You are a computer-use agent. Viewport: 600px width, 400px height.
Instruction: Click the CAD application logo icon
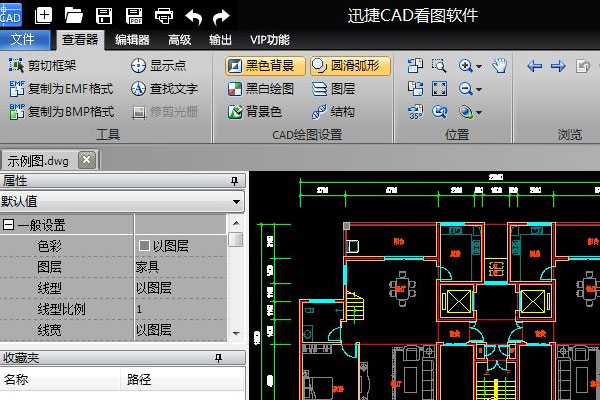[11, 15]
